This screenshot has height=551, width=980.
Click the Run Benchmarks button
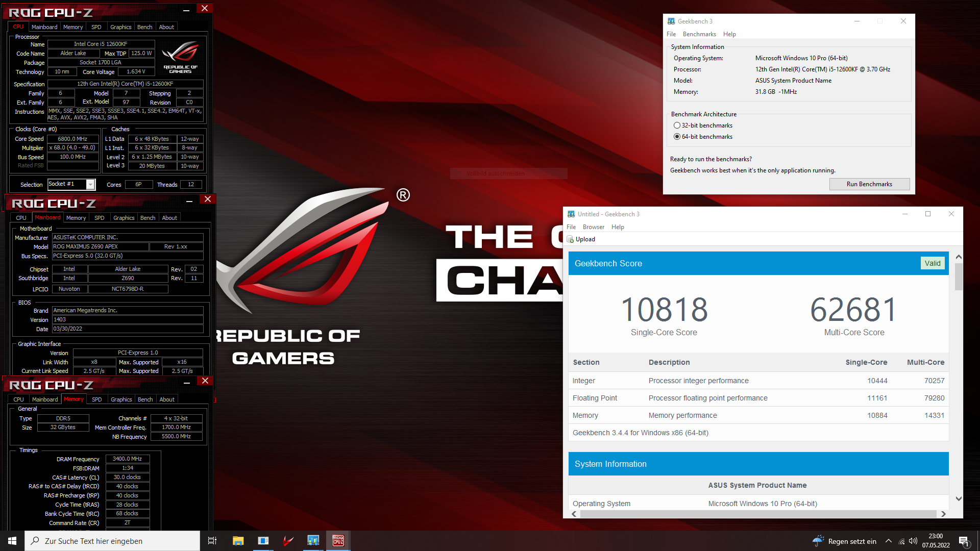(x=869, y=184)
